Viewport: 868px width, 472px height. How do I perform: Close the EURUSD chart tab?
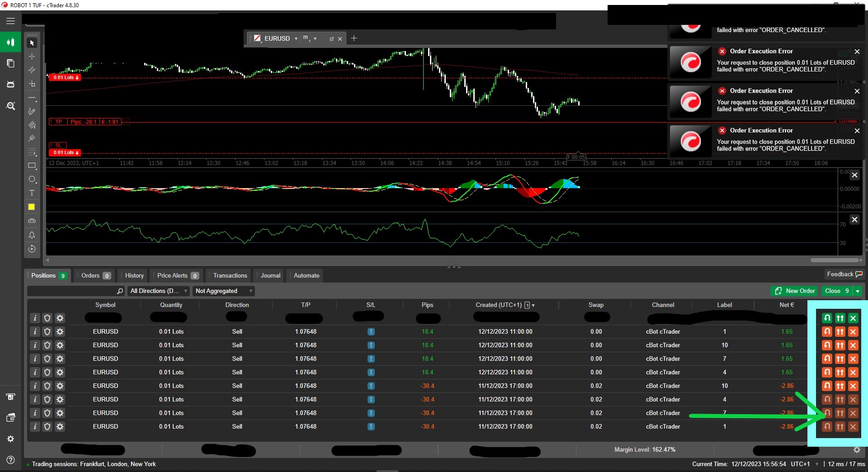340,39
